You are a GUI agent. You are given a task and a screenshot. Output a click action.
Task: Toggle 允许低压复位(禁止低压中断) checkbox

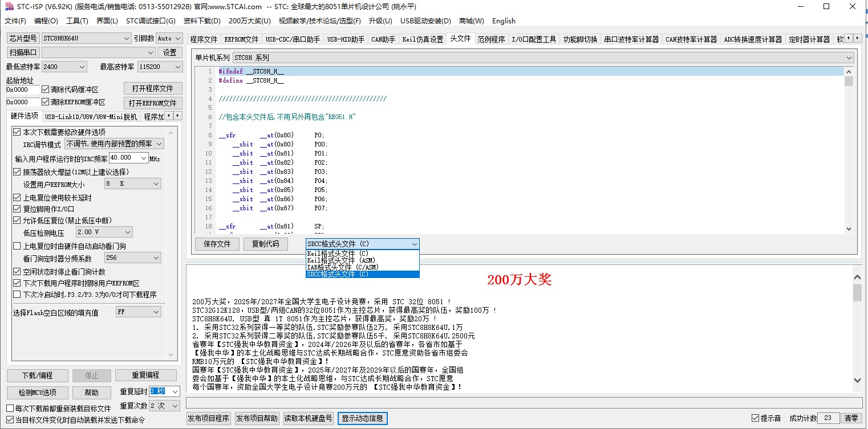(17, 220)
